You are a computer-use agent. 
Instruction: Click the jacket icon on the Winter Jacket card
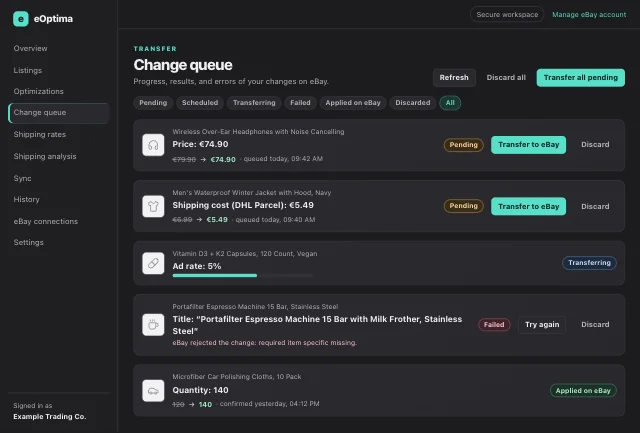[x=153, y=206]
